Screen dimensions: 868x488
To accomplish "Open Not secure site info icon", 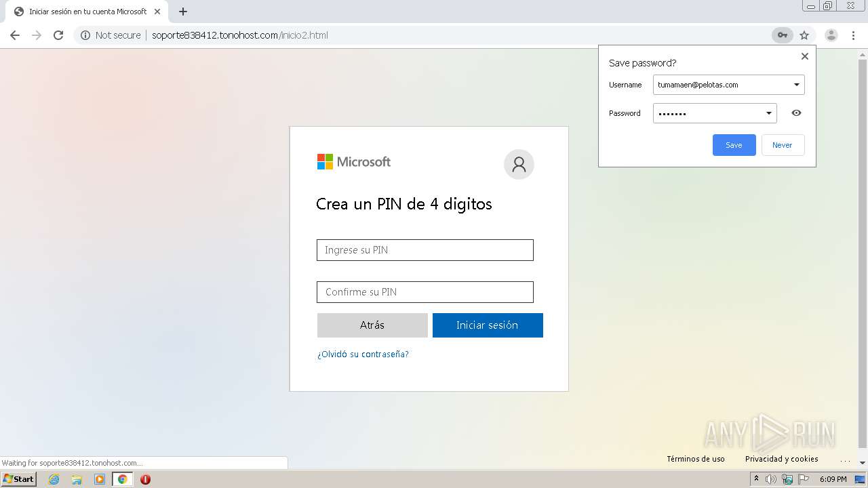I will 85,35.
